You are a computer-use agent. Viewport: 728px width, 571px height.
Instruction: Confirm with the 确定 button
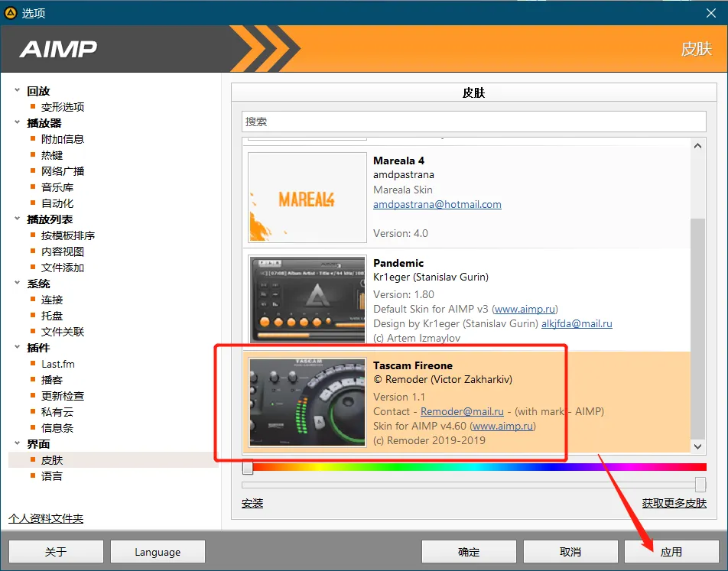point(469,551)
